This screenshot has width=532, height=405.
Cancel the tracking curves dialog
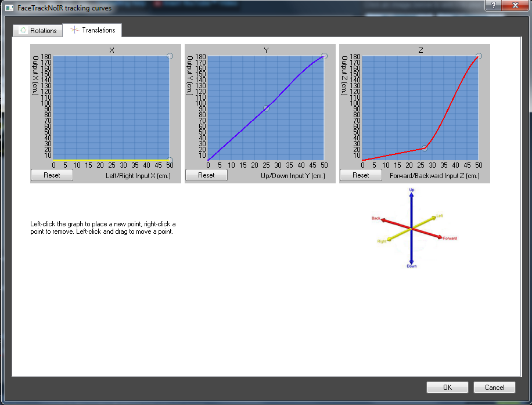(494, 388)
